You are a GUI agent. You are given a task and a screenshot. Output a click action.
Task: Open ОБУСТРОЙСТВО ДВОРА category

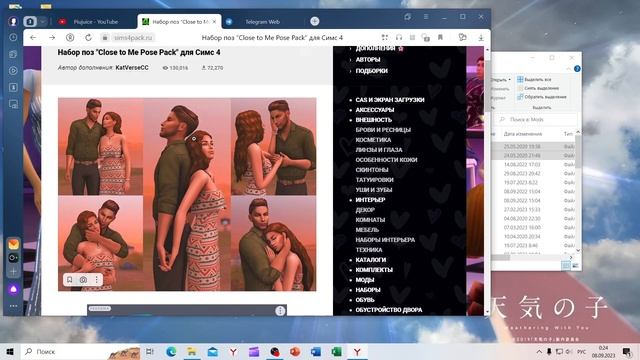(389, 310)
